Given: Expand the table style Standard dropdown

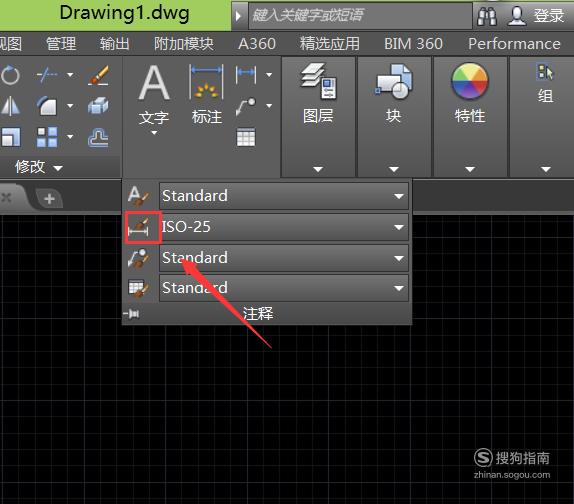Looking at the screenshot, I should [284, 288].
